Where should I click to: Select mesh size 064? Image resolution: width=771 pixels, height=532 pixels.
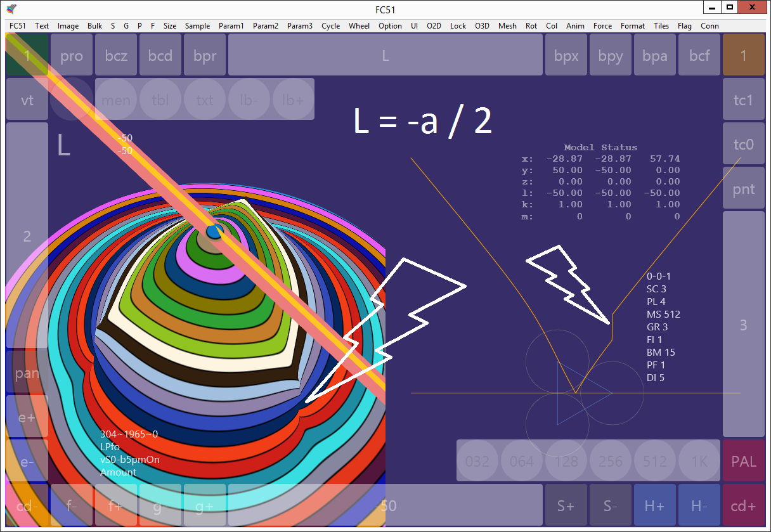[x=522, y=461]
